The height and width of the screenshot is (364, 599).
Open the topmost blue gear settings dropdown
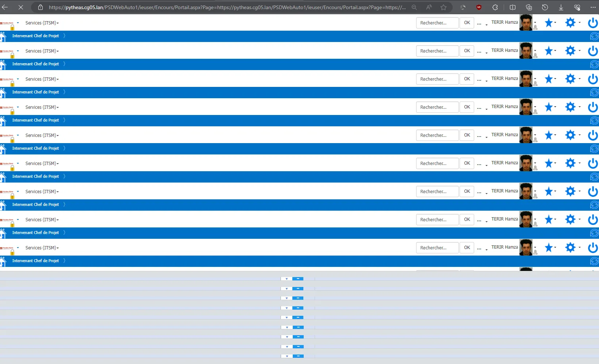572,23
